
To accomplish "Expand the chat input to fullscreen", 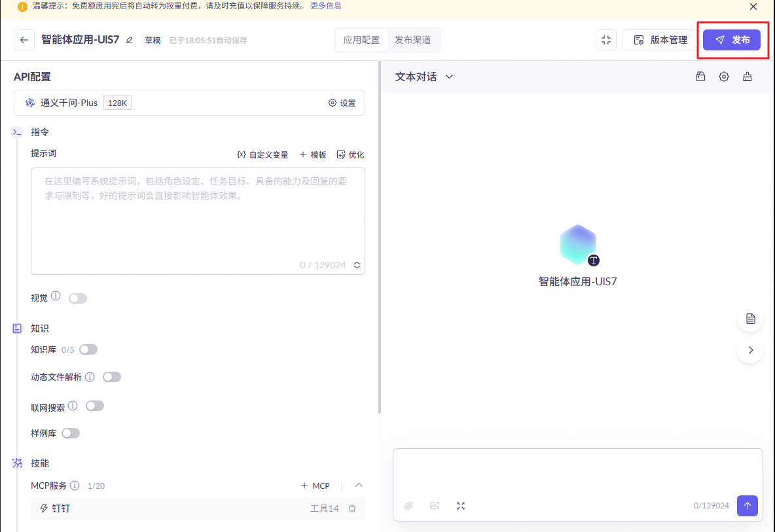I will [461, 506].
